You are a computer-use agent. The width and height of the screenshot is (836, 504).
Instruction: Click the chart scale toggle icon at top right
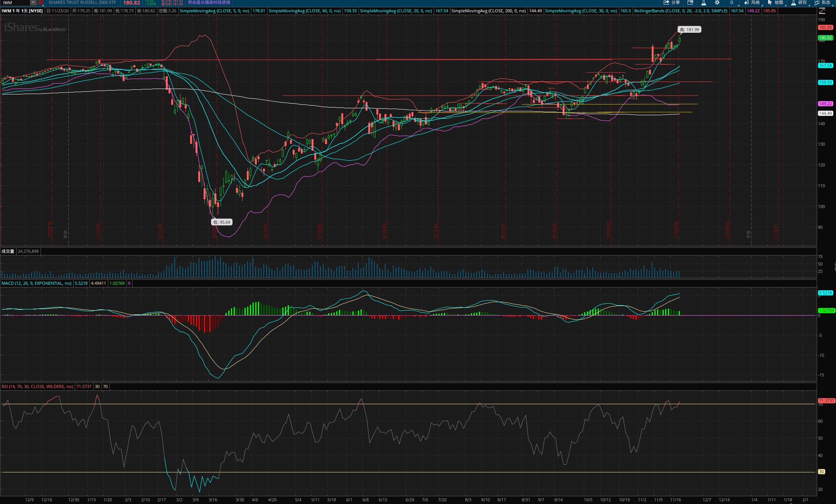point(821,11)
